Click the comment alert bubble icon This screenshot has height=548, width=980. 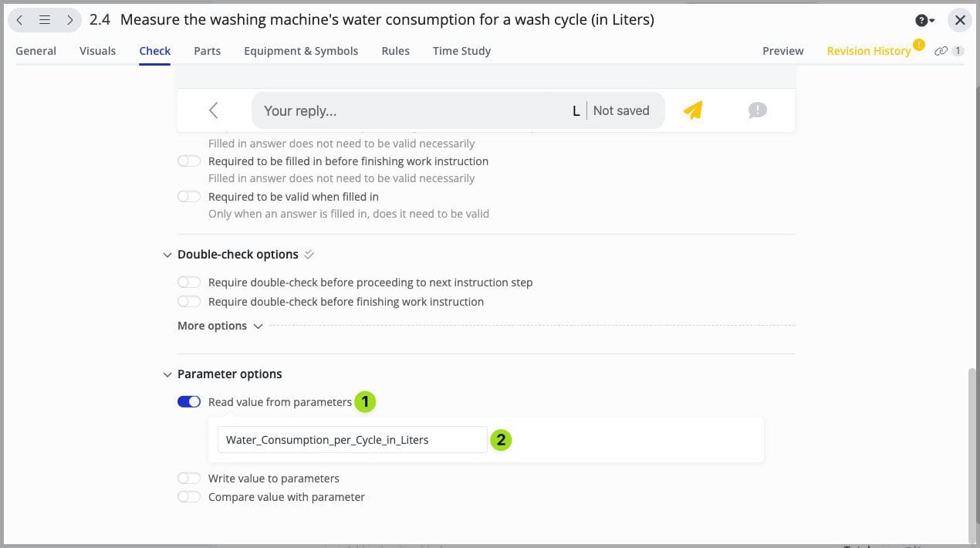(757, 110)
